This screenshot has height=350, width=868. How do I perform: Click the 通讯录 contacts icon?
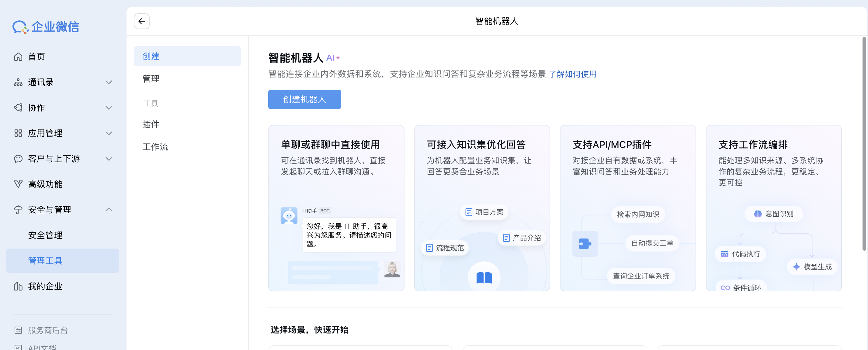point(18,82)
